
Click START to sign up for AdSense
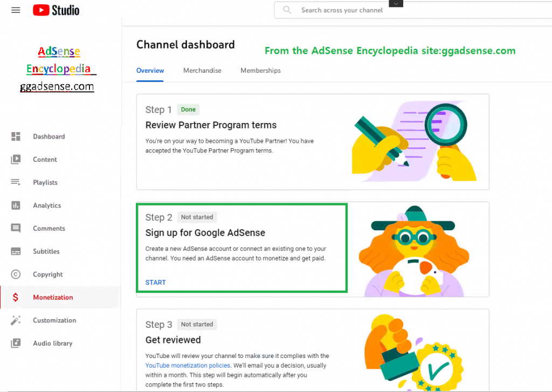(156, 282)
